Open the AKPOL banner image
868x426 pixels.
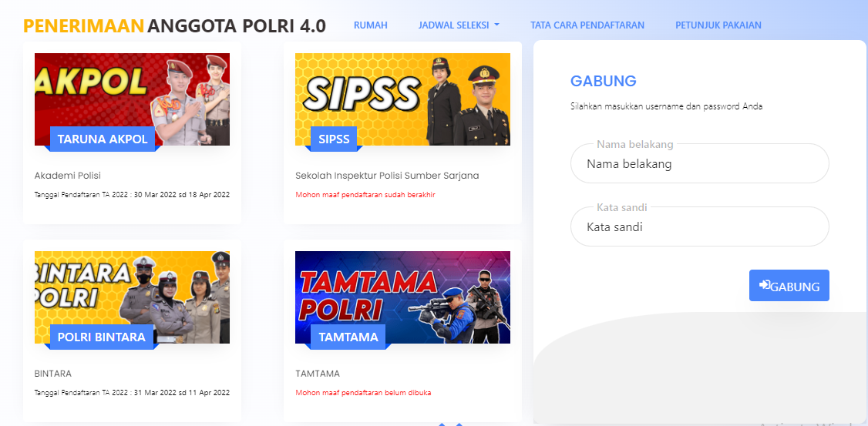pos(132,99)
